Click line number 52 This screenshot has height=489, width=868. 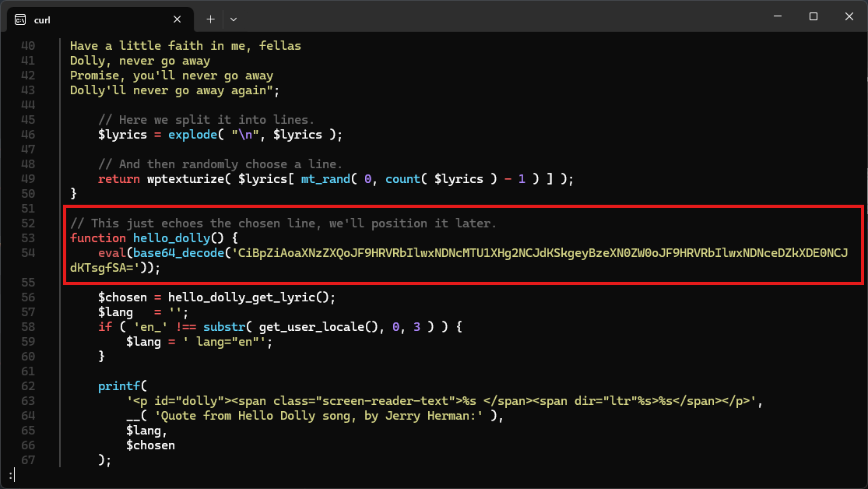(28, 223)
